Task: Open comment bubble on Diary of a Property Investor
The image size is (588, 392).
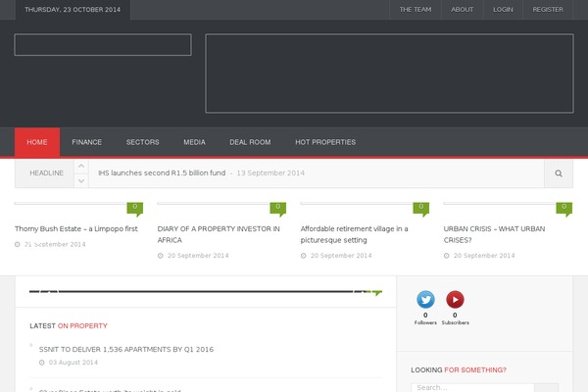Action: [278, 209]
